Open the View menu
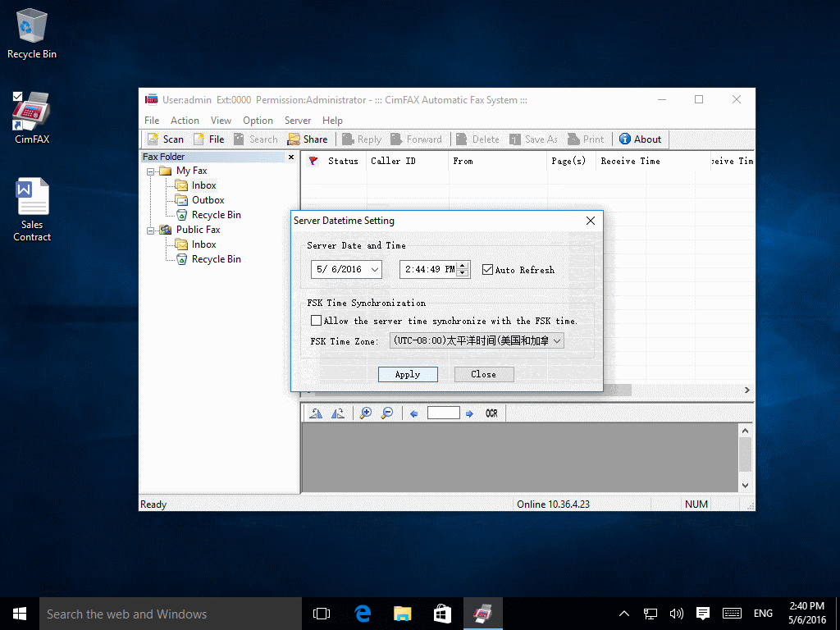 click(x=221, y=121)
